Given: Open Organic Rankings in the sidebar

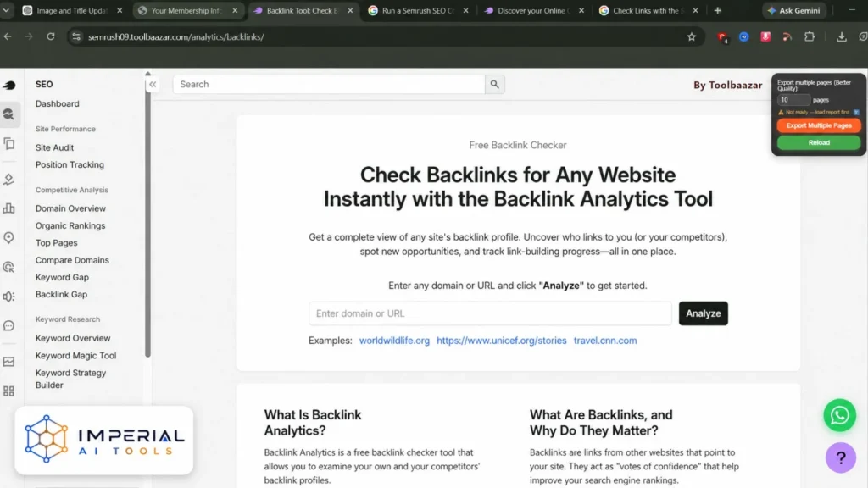Looking at the screenshot, I should pos(70,225).
